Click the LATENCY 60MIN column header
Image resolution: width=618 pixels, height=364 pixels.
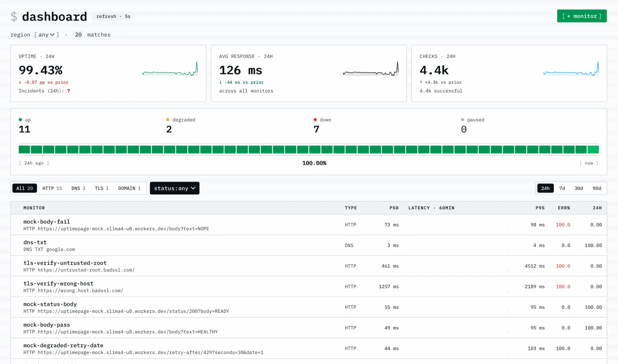click(431, 208)
